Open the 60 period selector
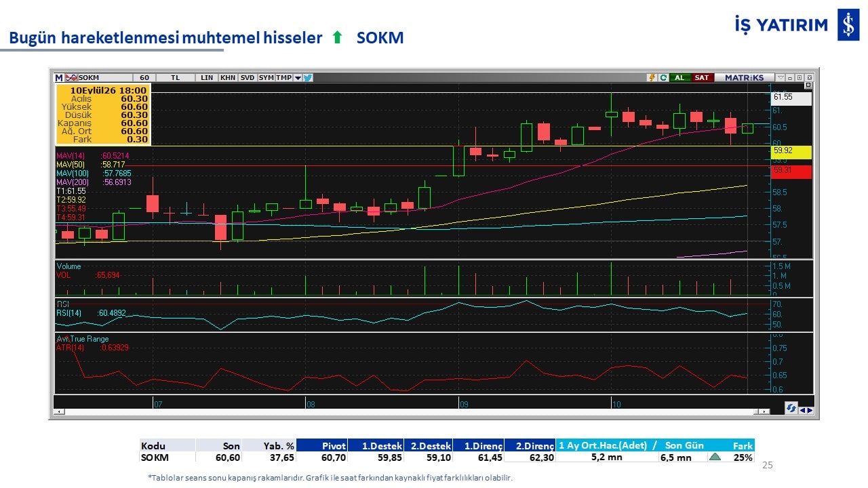Screen dimensions: 868x488 (144, 78)
